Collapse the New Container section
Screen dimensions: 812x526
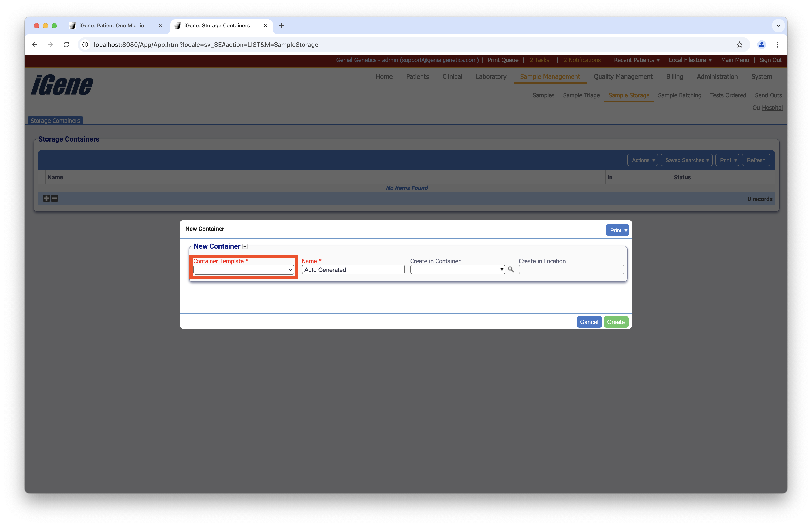pos(245,246)
